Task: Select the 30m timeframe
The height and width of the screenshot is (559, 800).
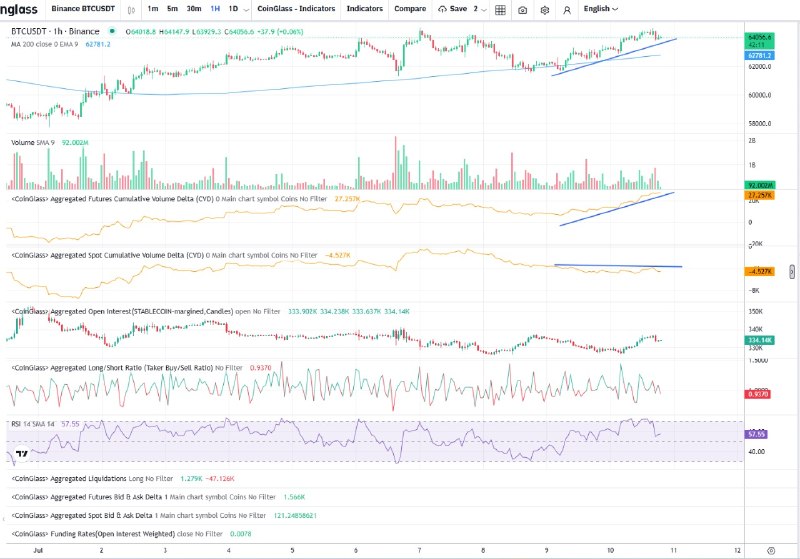Action: [194, 9]
